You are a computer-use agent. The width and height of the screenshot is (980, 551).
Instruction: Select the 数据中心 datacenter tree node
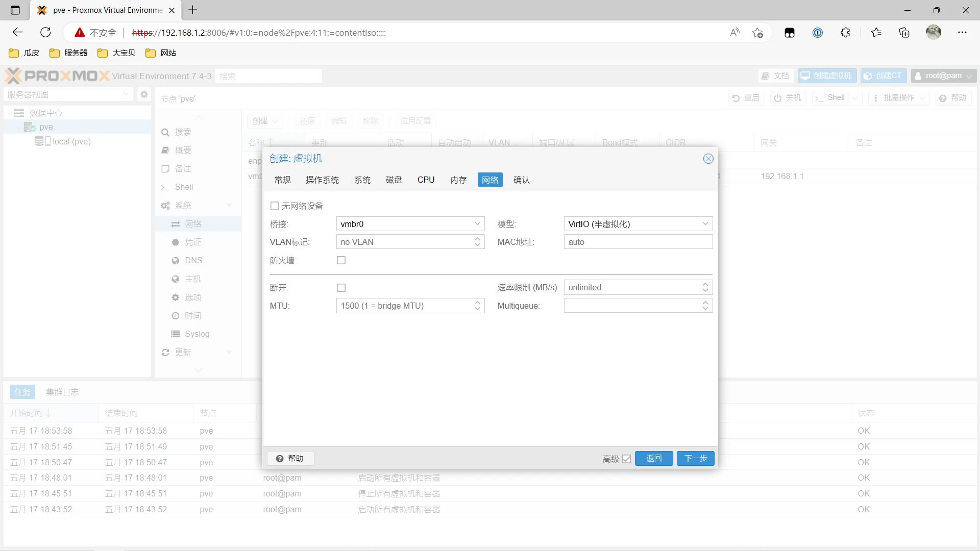tap(46, 113)
